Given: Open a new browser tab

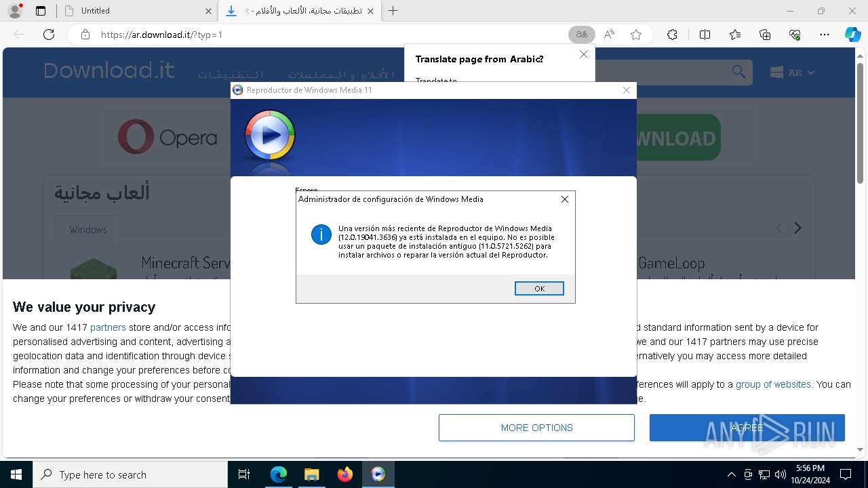Looking at the screenshot, I should pyautogui.click(x=393, y=11).
